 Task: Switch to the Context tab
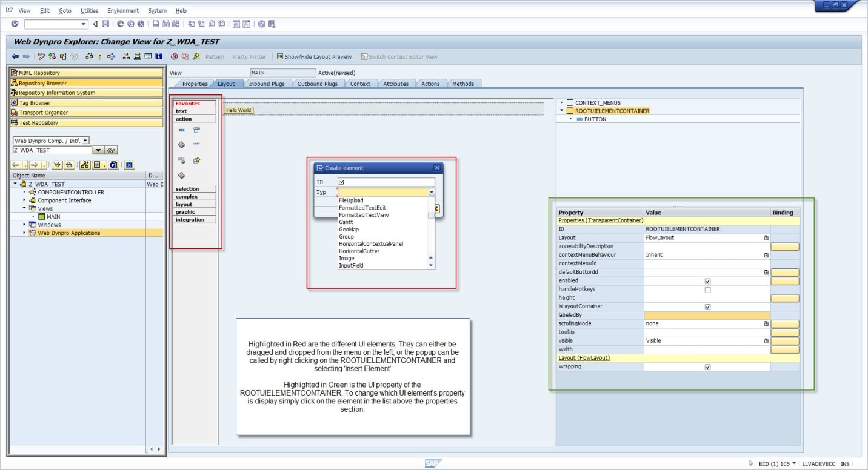(360, 84)
